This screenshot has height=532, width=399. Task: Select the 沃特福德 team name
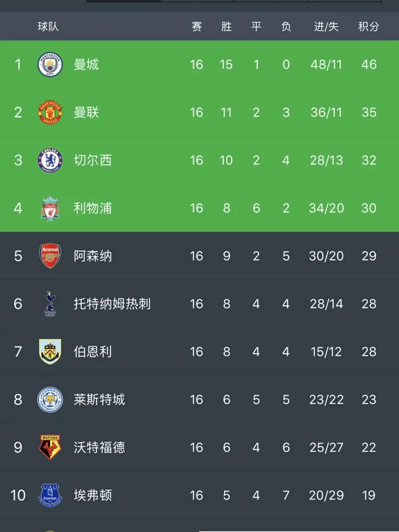point(99,447)
